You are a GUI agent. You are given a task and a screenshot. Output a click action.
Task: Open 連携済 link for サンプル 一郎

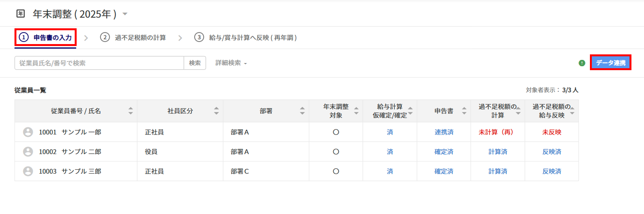444,132
